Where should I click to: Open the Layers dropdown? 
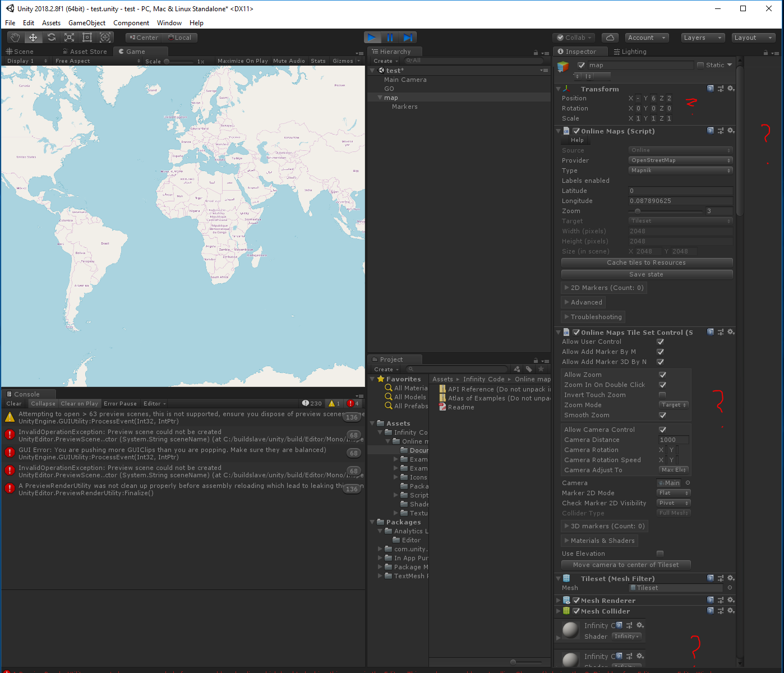coord(703,38)
